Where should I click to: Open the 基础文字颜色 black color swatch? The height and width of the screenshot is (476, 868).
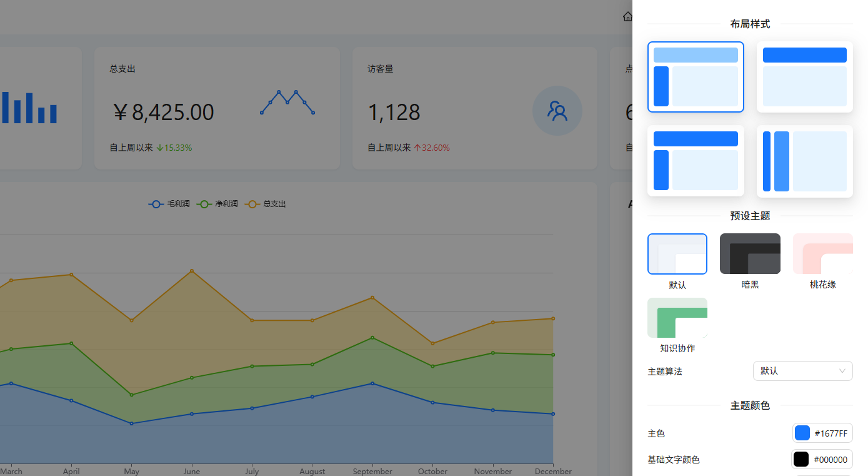pos(801,459)
